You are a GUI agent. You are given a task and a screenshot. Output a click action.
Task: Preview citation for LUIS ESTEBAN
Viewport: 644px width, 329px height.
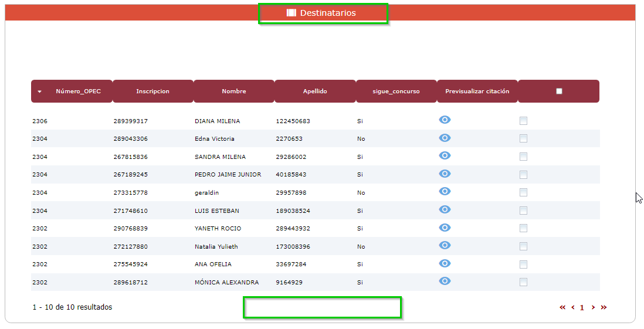coord(445,210)
